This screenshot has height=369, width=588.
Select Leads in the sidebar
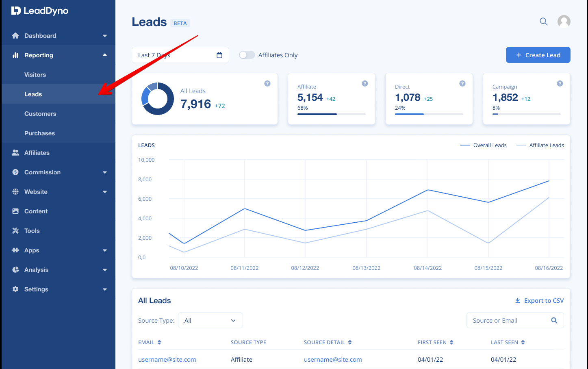[59, 94]
